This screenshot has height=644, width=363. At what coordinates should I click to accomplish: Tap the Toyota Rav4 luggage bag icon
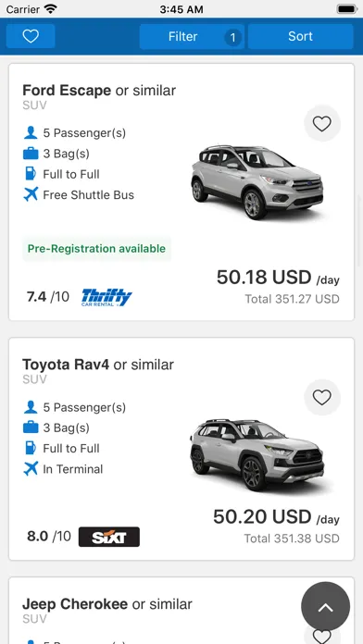31,428
